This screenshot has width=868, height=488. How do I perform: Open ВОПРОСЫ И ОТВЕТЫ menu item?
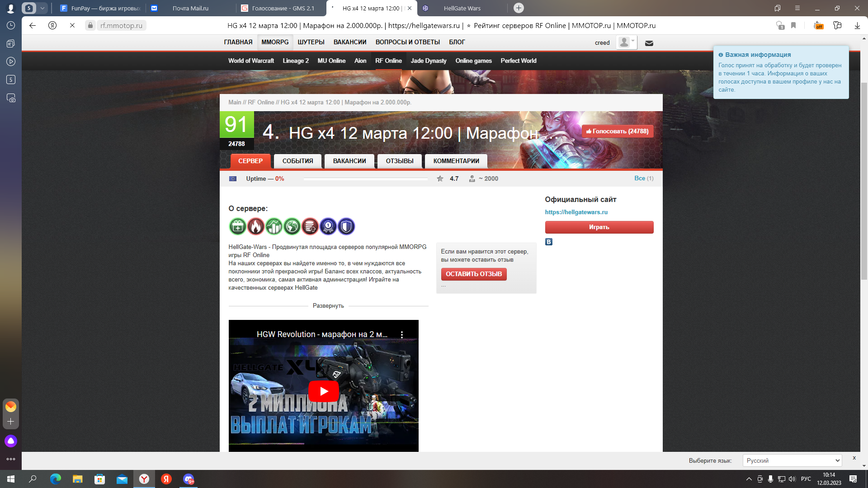(407, 42)
